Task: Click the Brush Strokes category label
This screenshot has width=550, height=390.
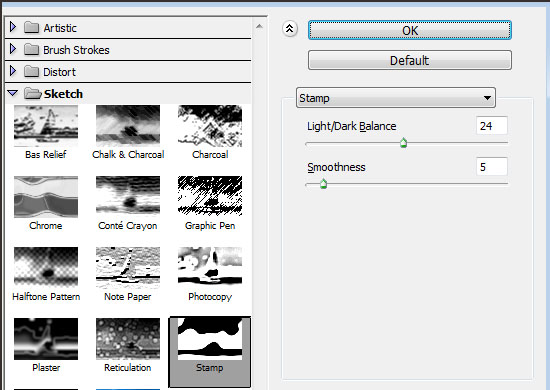Action: click(x=76, y=50)
